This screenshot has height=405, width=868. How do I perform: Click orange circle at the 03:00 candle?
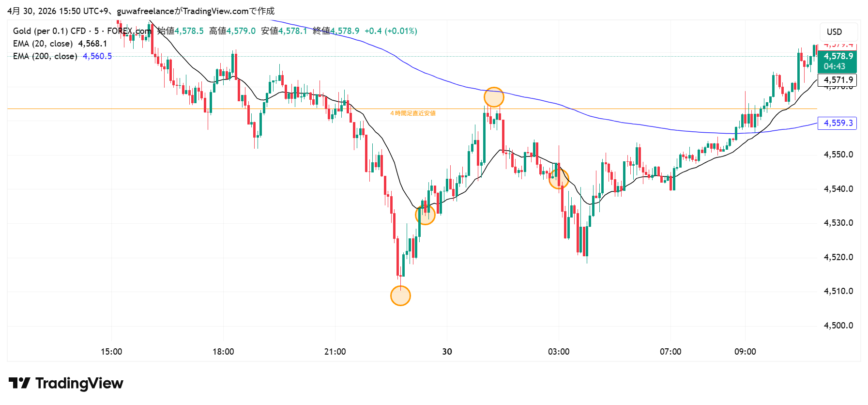(x=558, y=179)
